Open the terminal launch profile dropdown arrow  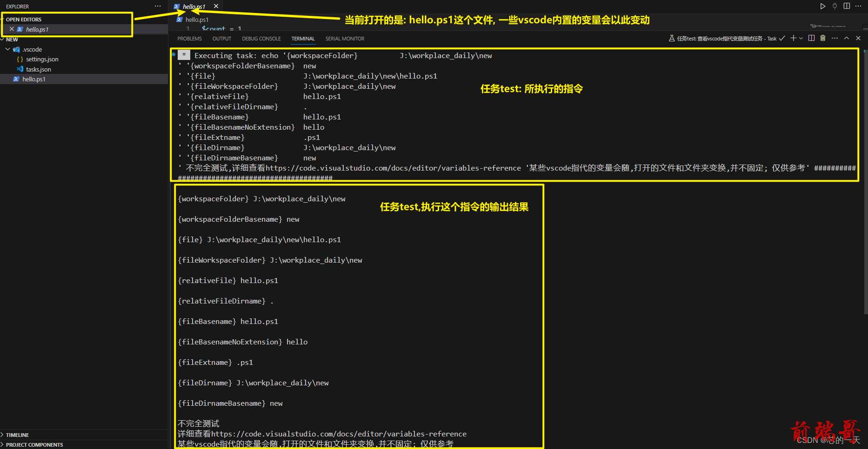pyautogui.click(x=801, y=38)
